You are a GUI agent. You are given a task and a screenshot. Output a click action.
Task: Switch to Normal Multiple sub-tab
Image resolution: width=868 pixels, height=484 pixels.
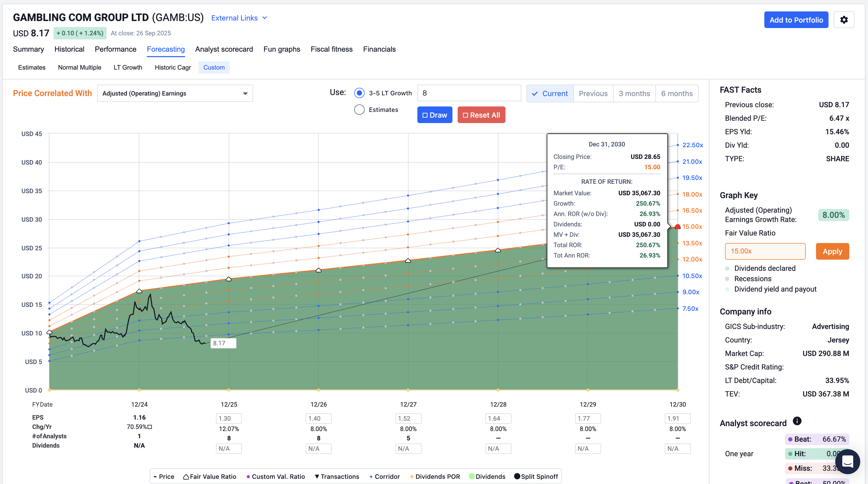80,67
